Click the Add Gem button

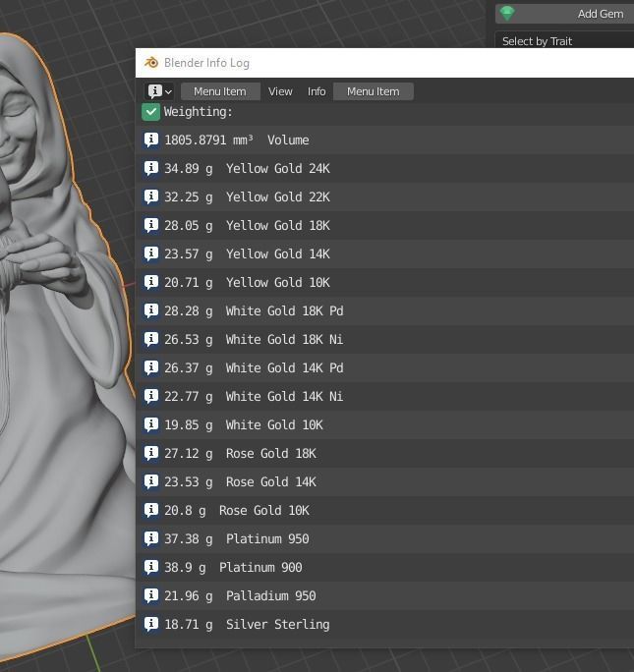coord(564,14)
